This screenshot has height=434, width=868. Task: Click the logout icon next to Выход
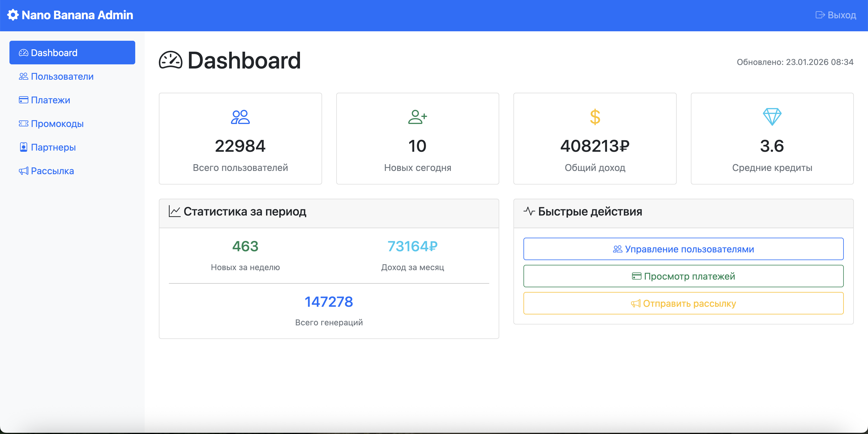click(820, 15)
